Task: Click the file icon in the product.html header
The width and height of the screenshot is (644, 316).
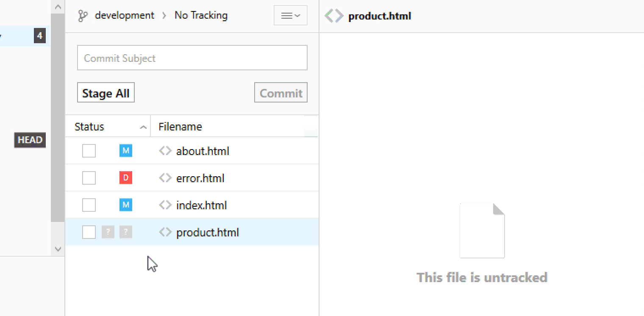Action: (x=333, y=16)
